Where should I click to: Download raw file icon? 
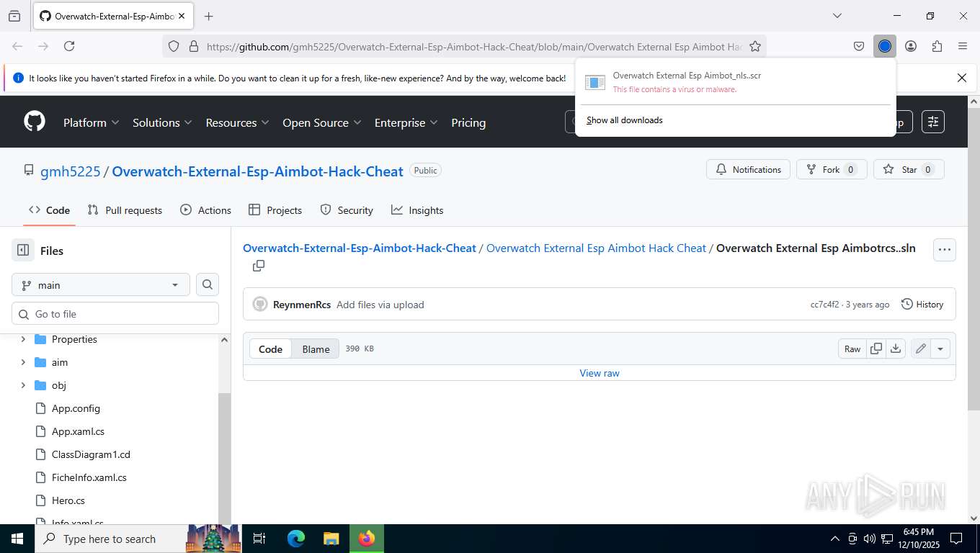tap(896, 349)
